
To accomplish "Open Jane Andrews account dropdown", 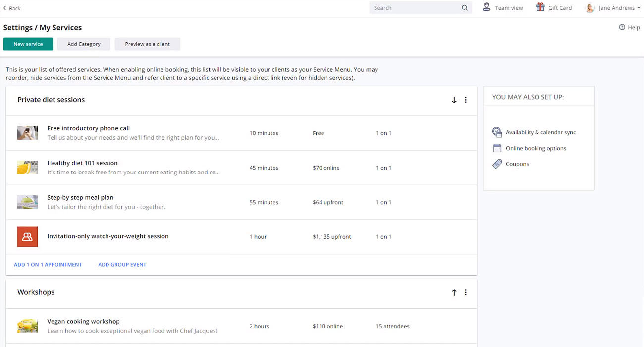I will point(613,8).
